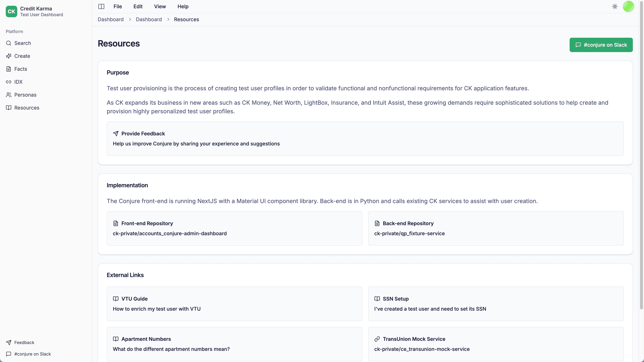Screen dimensions: 644x362
Task: Click the #conjure on Slack button
Action: 601,45
